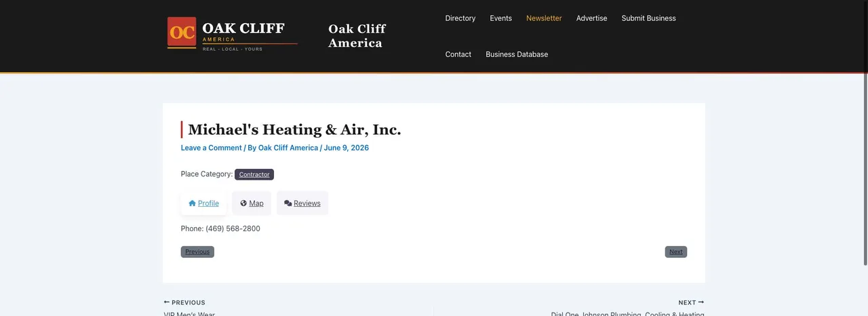Switch to the Profile tab
The height and width of the screenshot is (316, 868).
click(203, 203)
